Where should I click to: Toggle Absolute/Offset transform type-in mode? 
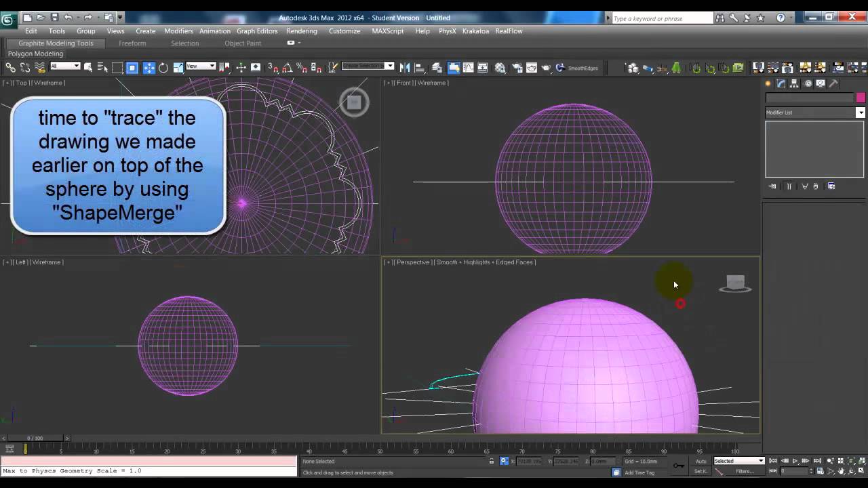click(504, 461)
